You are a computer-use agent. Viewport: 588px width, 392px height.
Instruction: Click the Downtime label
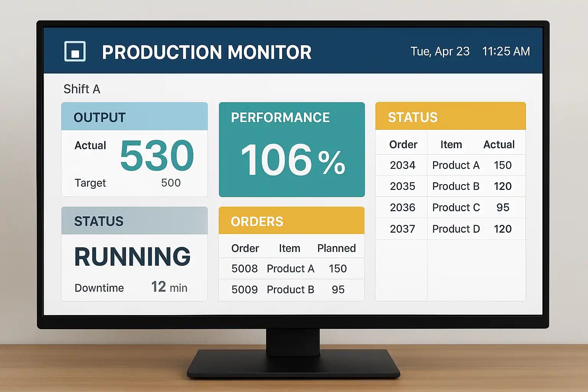click(x=99, y=288)
